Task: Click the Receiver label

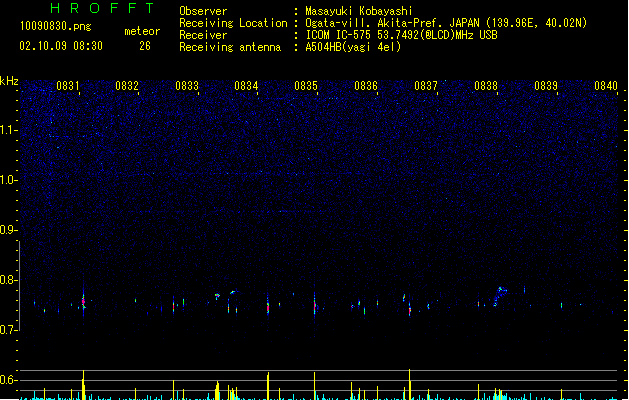Action: pyautogui.click(x=203, y=35)
